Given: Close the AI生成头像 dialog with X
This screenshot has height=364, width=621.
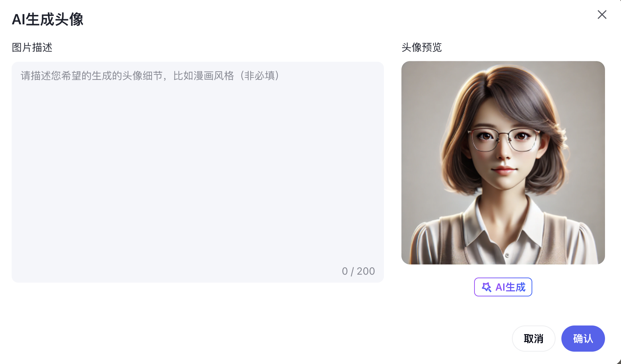Looking at the screenshot, I should (602, 15).
